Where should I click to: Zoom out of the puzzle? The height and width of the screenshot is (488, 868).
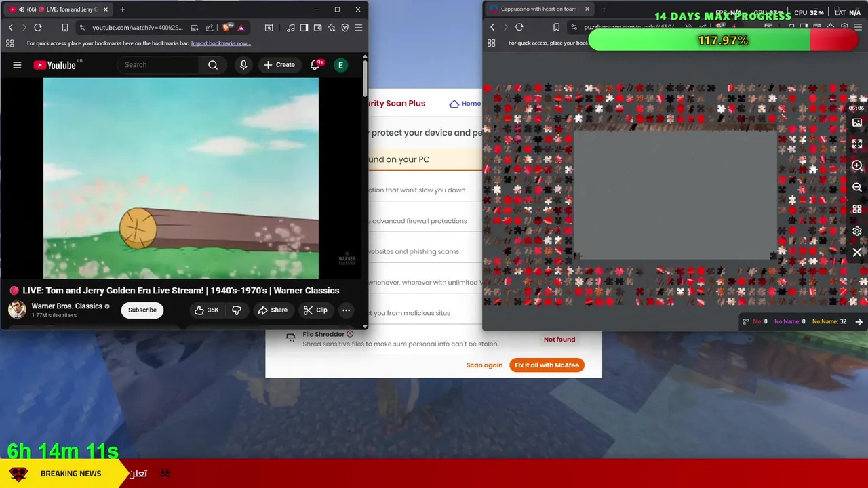click(x=857, y=188)
